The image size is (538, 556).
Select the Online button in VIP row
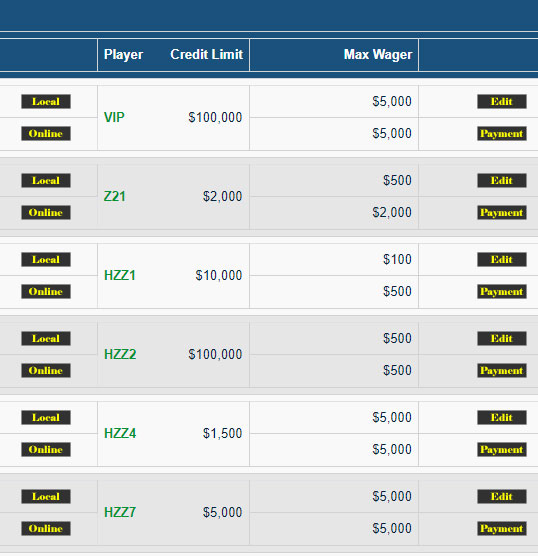[46, 133]
